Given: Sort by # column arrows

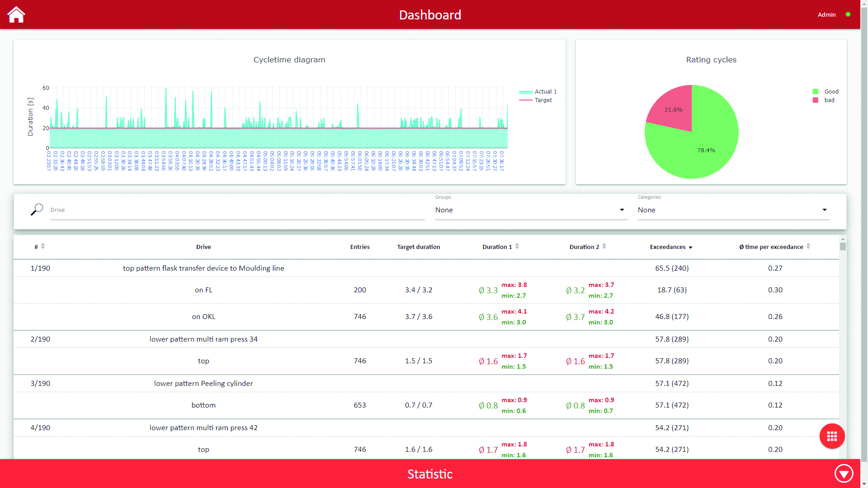Looking at the screenshot, I should point(43,246).
